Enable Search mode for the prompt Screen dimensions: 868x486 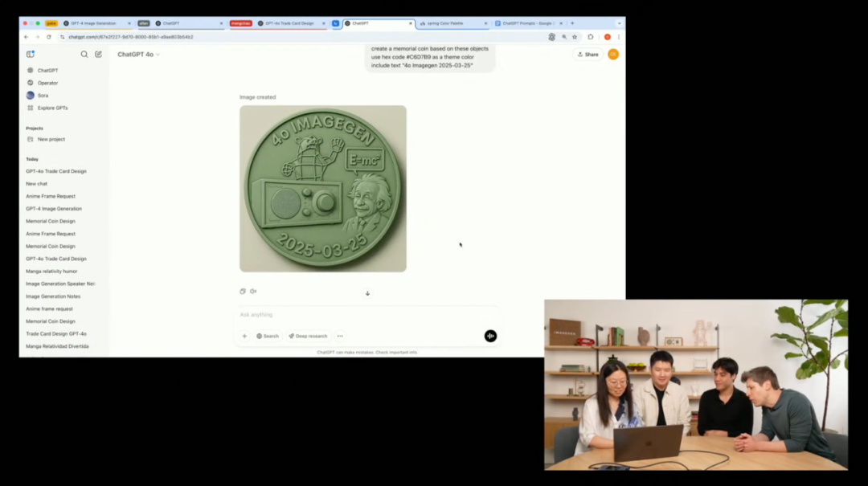(267, 336)
